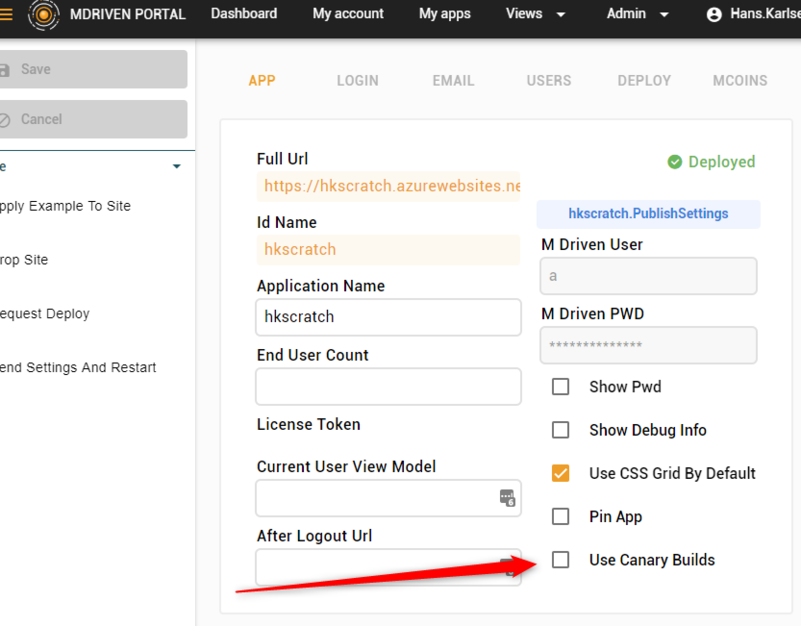Enable the Show Pwd checkbox
The image size is (801, 626).
pyautogui.click(x=560, y=387)
